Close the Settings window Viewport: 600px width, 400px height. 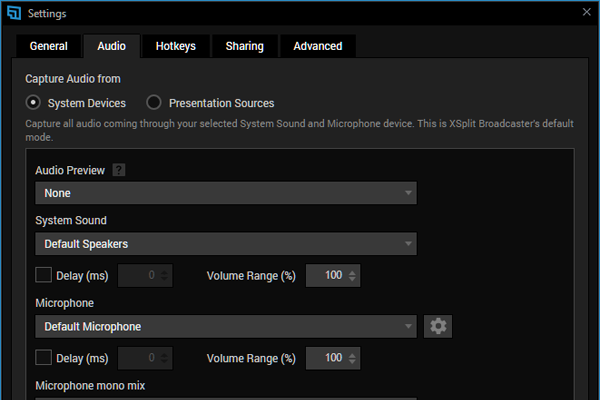point(586,12)
